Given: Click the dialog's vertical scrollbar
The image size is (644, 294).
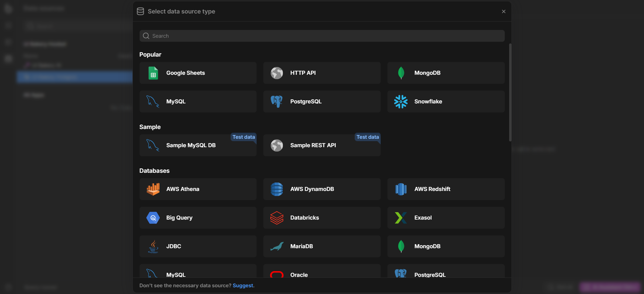Looking at the screenshot, I should (x=510, y=92).
